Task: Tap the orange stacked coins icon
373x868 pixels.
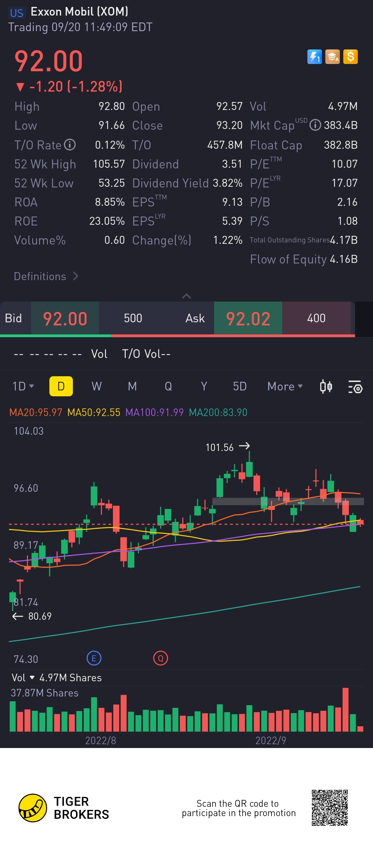Action: tap(333, 57)
